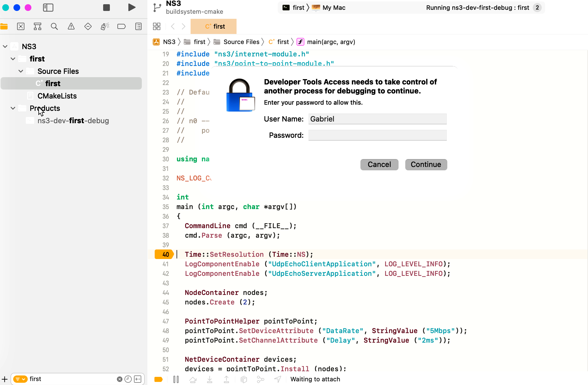Click the warning/issue navigator icon
588x385 pixels.
[71, 27]
